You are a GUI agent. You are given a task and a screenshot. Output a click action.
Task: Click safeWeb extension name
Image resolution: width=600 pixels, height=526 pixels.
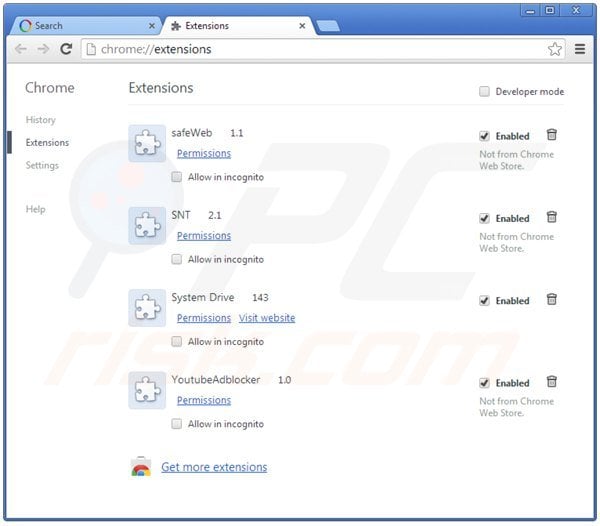coord(192,133)
